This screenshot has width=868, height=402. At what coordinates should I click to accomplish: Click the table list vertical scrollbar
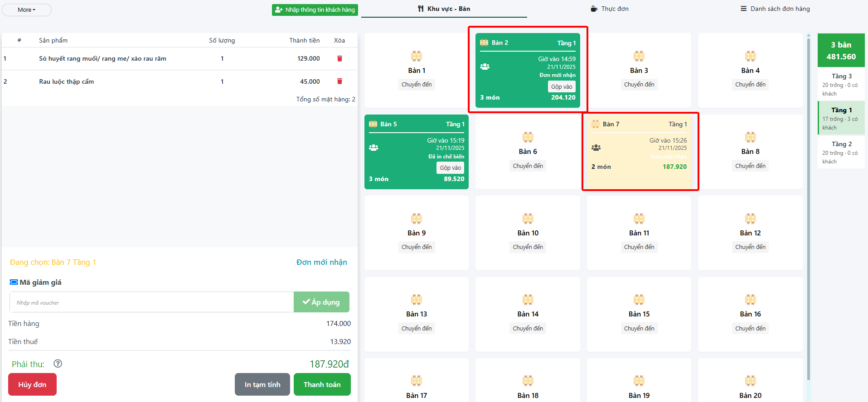809,208
